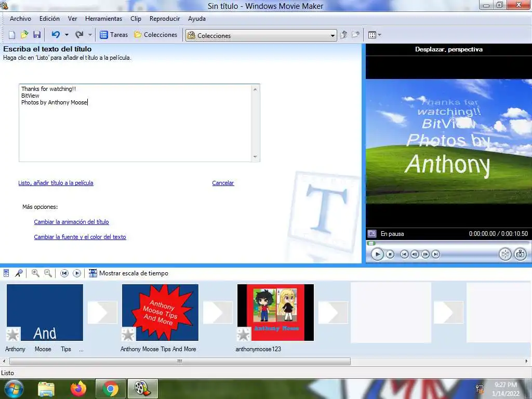This screenshot has height=399, width=532.
Task: Play the preview in the monitor
Action: 377,254
